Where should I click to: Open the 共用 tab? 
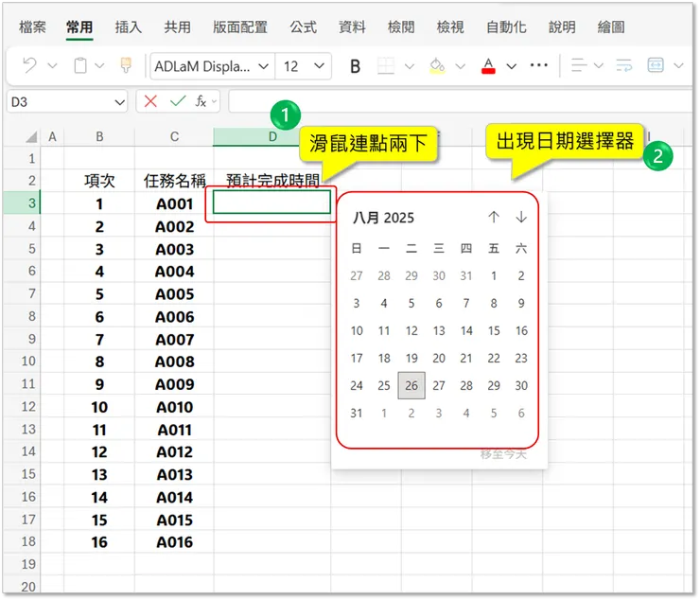click(177, 27)
